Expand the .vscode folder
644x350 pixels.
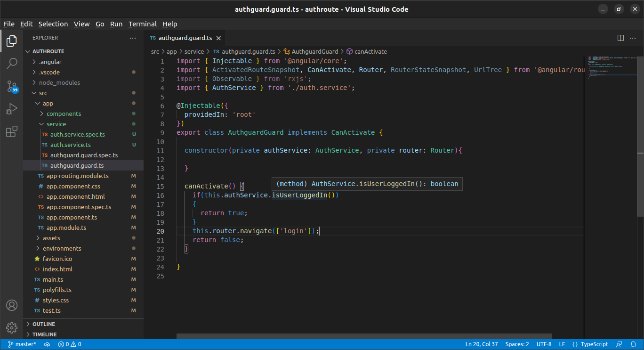pyautogui.click(x=83, y=72)
